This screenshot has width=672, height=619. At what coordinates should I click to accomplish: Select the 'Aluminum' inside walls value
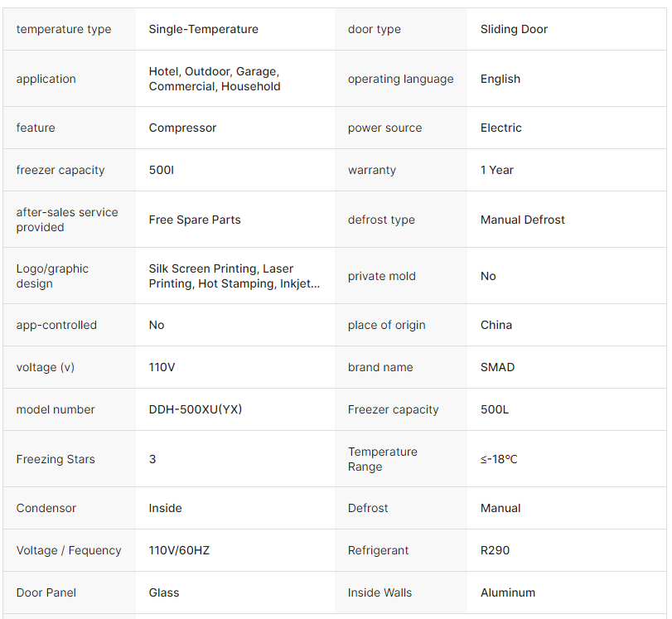508,592
